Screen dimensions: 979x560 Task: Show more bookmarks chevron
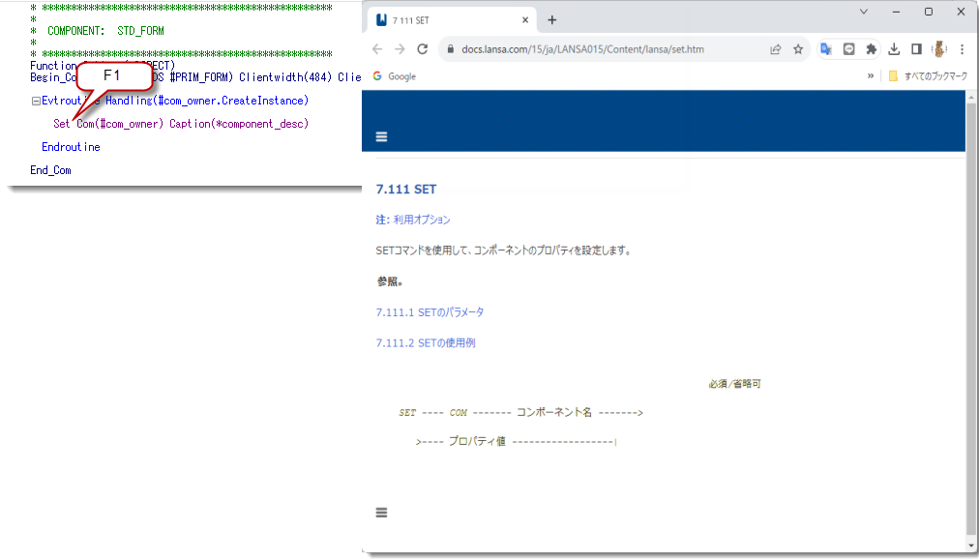[x=871, y=76]
